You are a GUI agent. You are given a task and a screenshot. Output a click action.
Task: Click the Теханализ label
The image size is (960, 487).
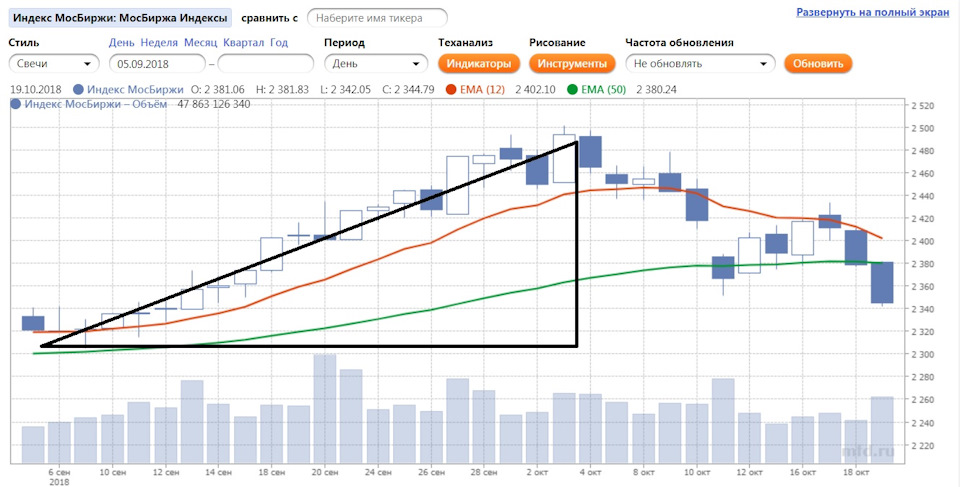click(x=465, y=43)
